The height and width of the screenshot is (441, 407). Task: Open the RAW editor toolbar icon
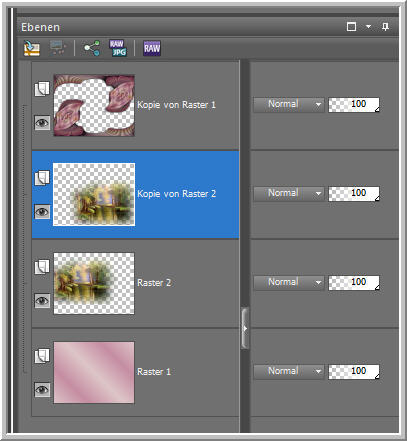coord(152,48)
